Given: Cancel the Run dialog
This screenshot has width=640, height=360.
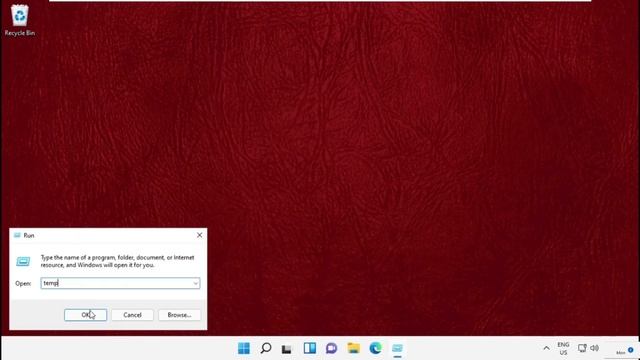Looking at the screenshot, I should 132,315.
